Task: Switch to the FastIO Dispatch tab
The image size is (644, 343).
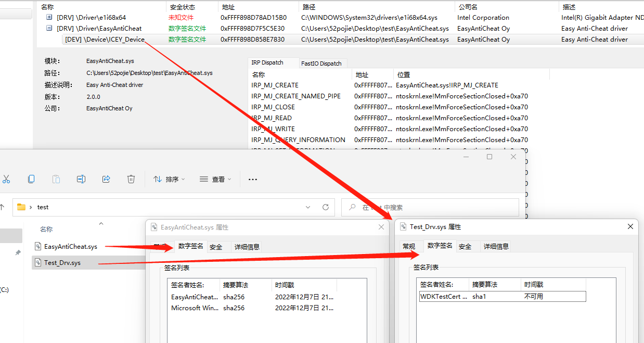Action: [x=323, y=62]
